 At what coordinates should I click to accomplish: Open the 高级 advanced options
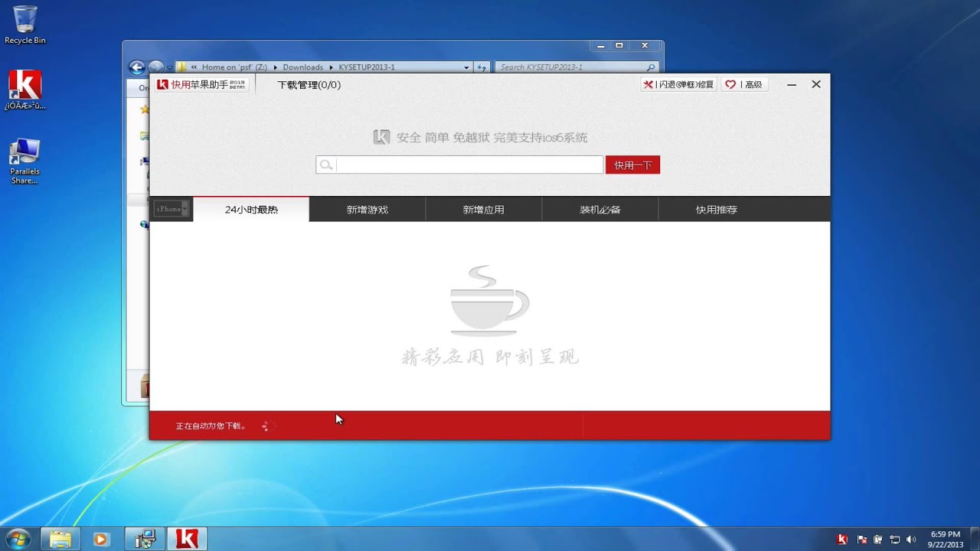[744, 85]
